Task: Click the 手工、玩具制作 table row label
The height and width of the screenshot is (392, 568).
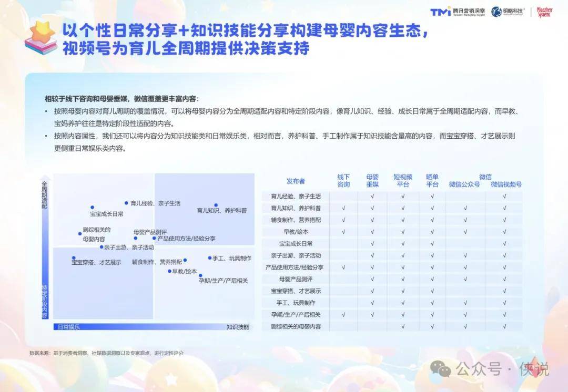Action: click(296, 303)
